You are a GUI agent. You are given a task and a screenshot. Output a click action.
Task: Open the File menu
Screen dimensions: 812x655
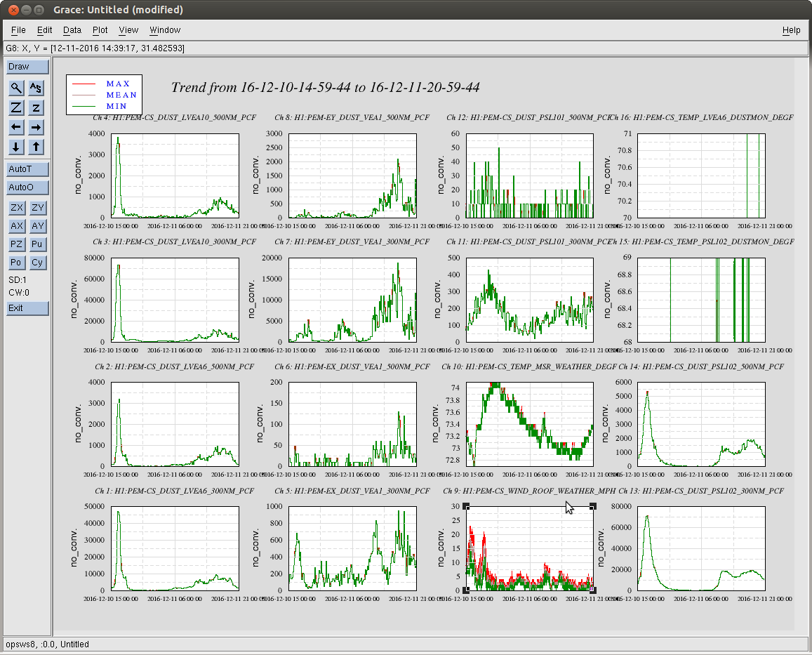click(x=18, y=30)
